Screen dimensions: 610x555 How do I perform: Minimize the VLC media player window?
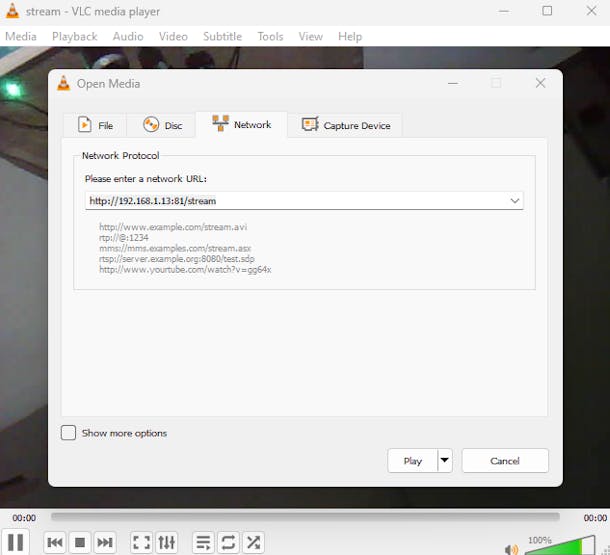504,11
